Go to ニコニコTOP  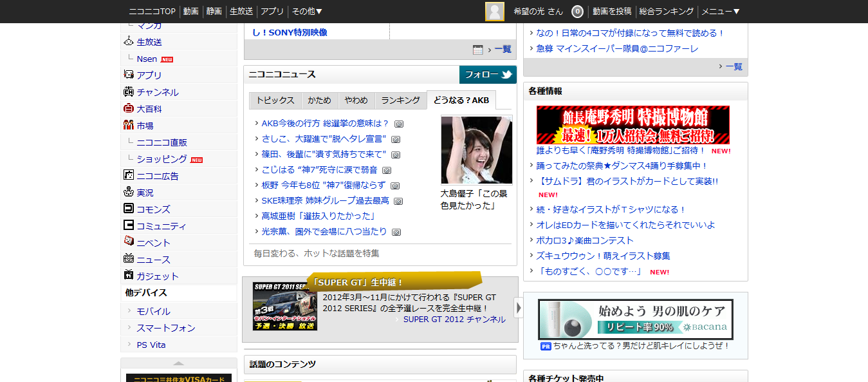tap(152, 12)
